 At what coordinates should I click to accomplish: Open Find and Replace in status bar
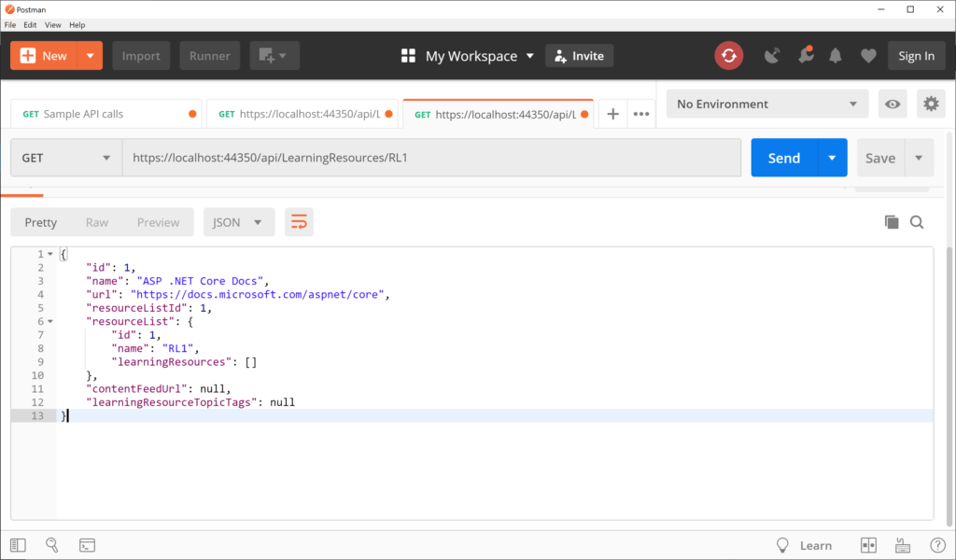pos(52,545)
